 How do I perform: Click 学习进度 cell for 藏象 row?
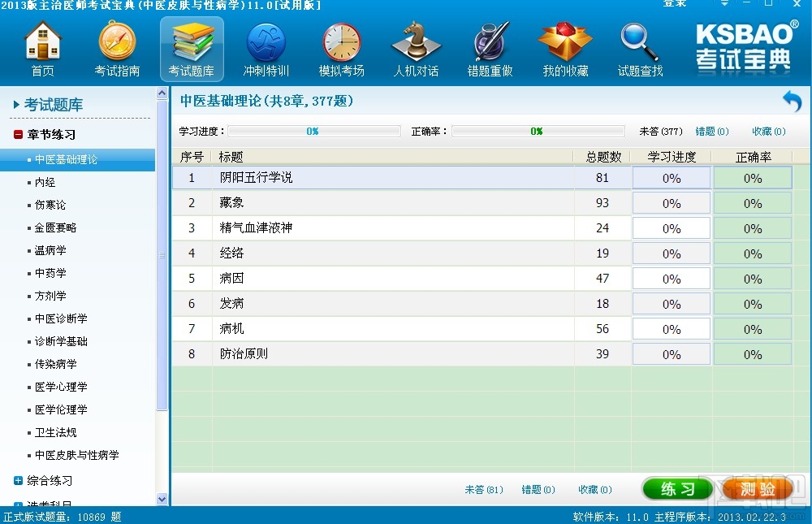tap(672, 203)
